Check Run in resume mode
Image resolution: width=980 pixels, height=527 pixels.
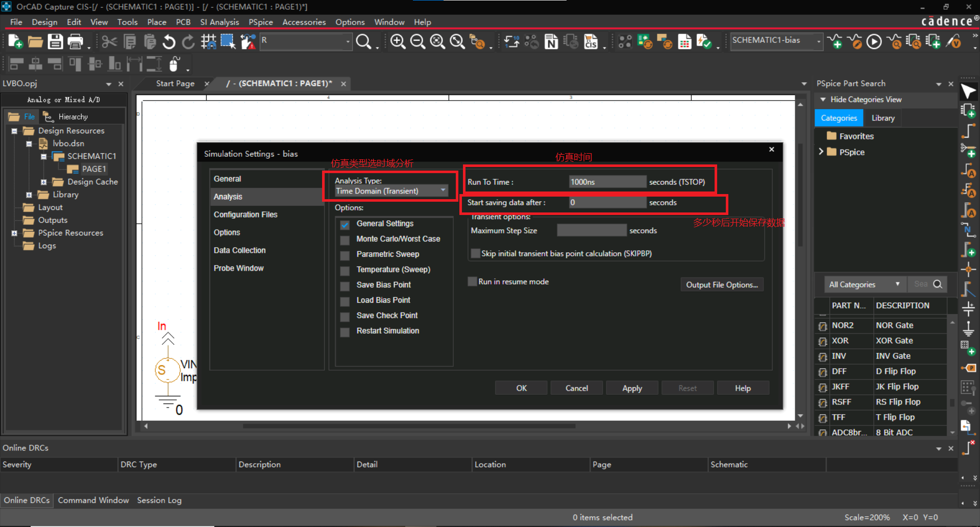473,281
